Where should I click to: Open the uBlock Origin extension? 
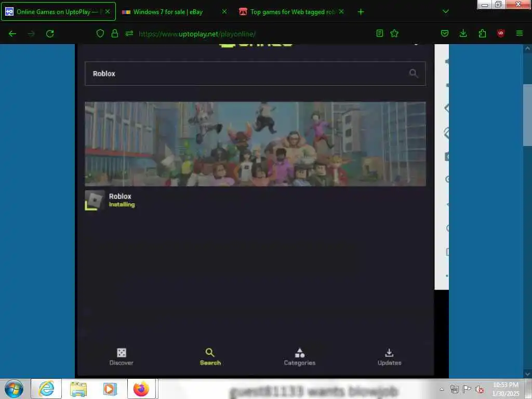(500, 33)
